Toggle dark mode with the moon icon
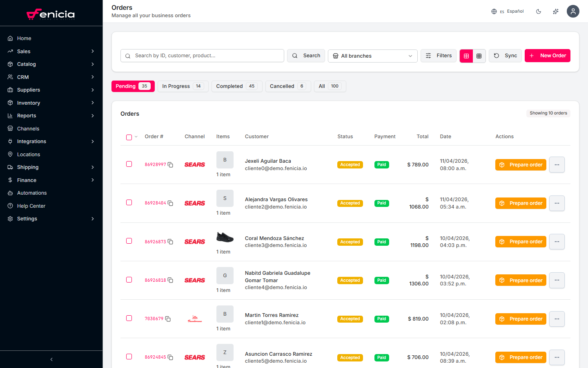This screenshot has width=588, height=368. pos(539,11)
